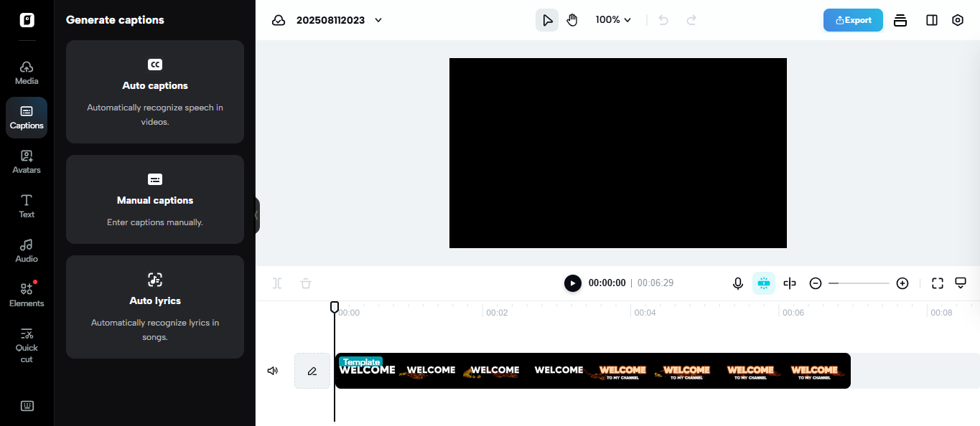Toggle the timeline snapping magnet button
Screen dimensions: 980x426
click(x=764, y=283)
